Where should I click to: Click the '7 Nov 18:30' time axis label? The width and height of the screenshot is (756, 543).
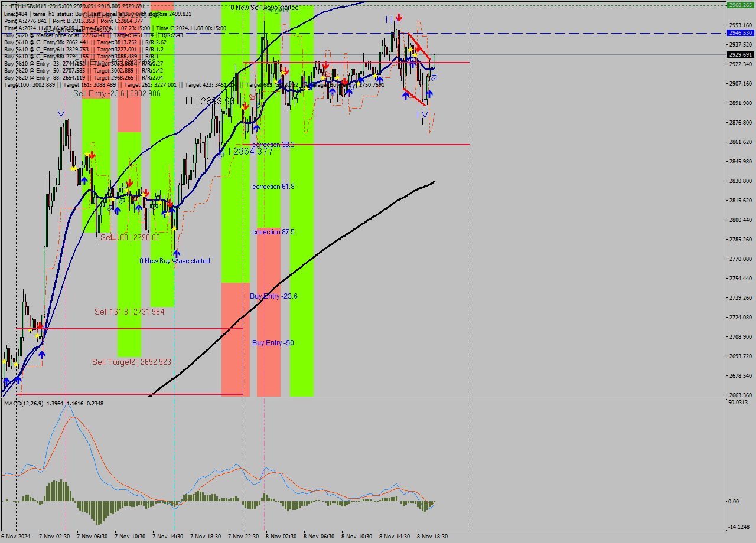coord(206,537)
